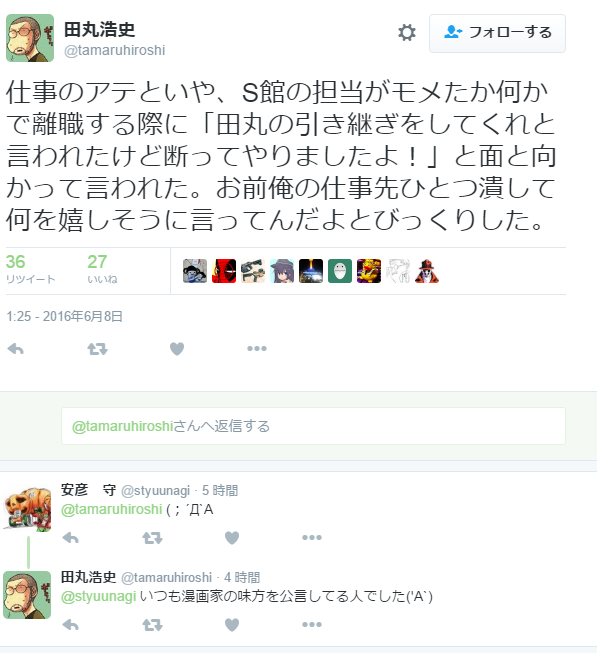Open the red Deadpool-style liker avatar
Screen dimensions: 597x653
[x=224, y=271]
